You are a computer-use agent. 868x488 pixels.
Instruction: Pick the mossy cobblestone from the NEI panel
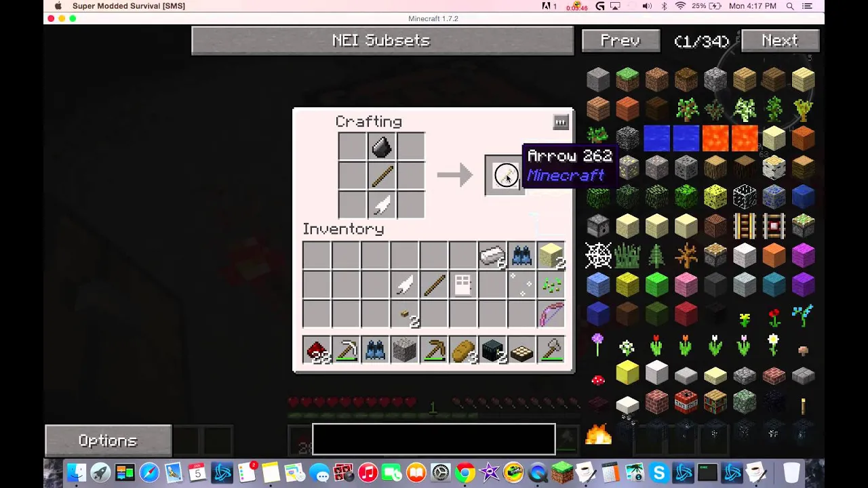[x=745, y=402]
